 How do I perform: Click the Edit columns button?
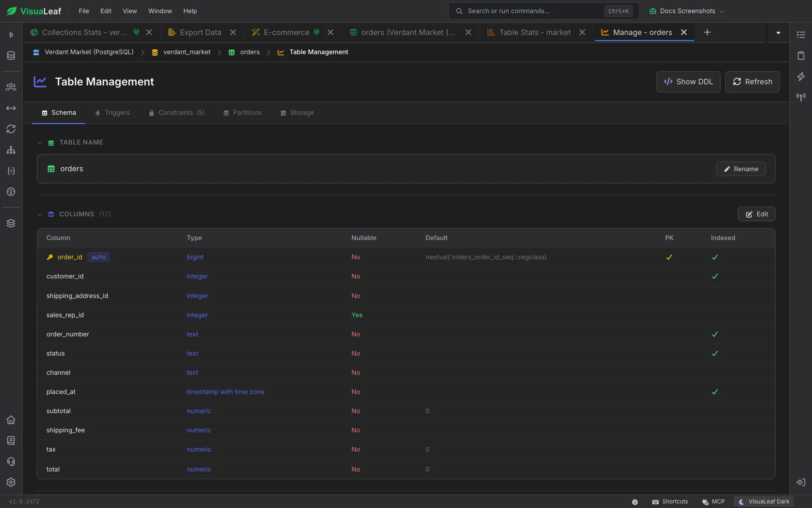point(756,214)
